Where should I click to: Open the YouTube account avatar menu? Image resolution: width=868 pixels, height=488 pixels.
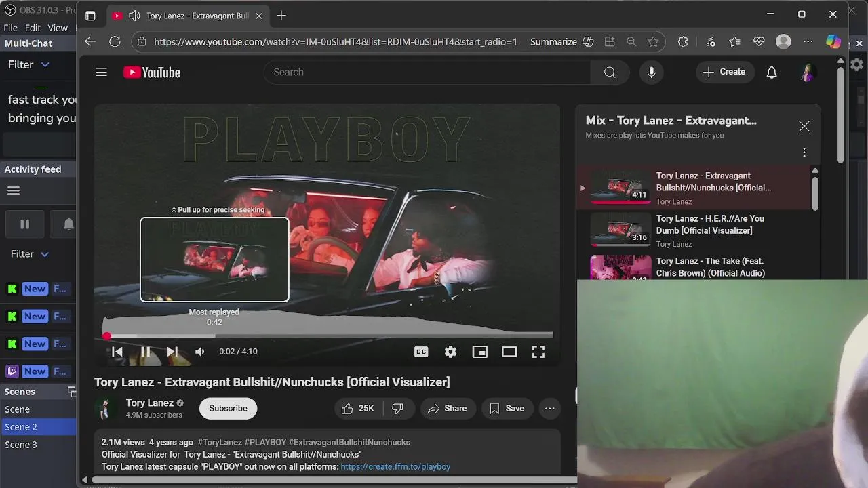tap(807, 73)
